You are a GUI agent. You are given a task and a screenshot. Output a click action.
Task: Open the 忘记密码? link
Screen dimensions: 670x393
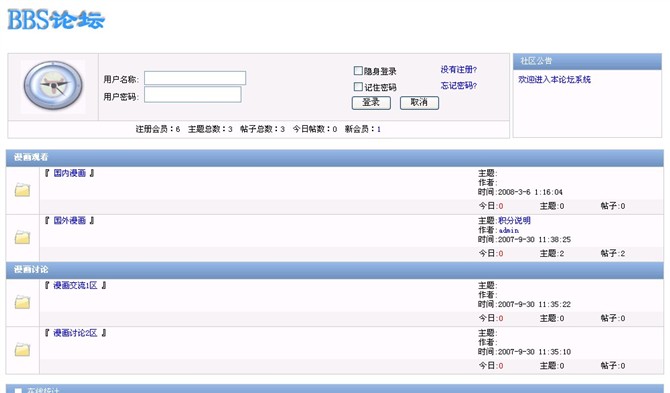click(458, 85)
